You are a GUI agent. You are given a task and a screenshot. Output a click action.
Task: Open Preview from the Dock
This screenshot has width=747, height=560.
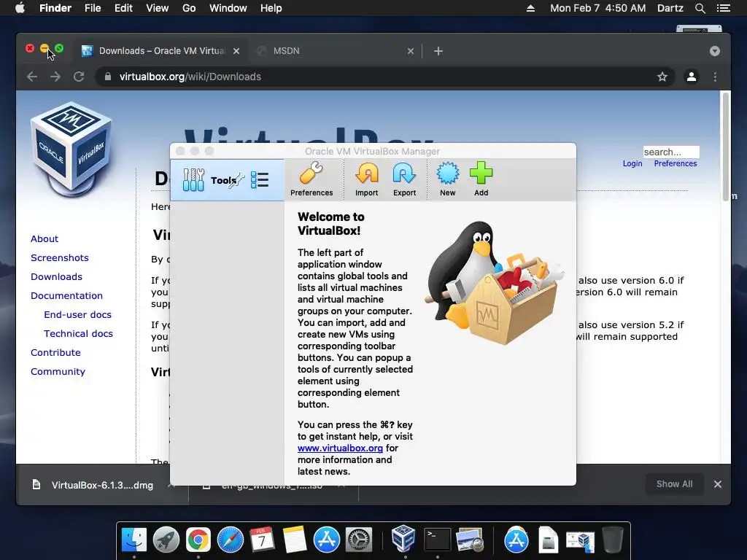click(x=470, y=540)
